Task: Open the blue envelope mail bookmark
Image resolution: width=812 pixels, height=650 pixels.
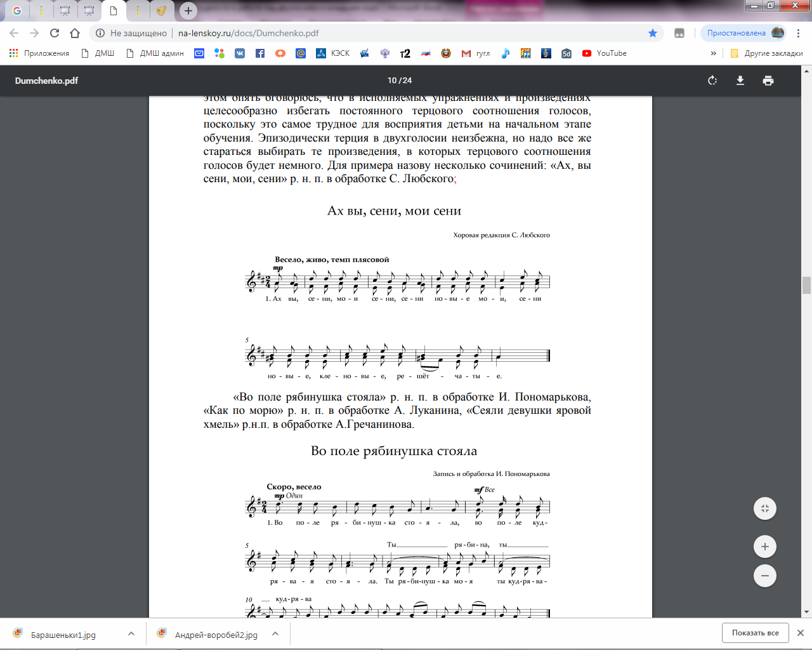Action: [x=199, y=53]
